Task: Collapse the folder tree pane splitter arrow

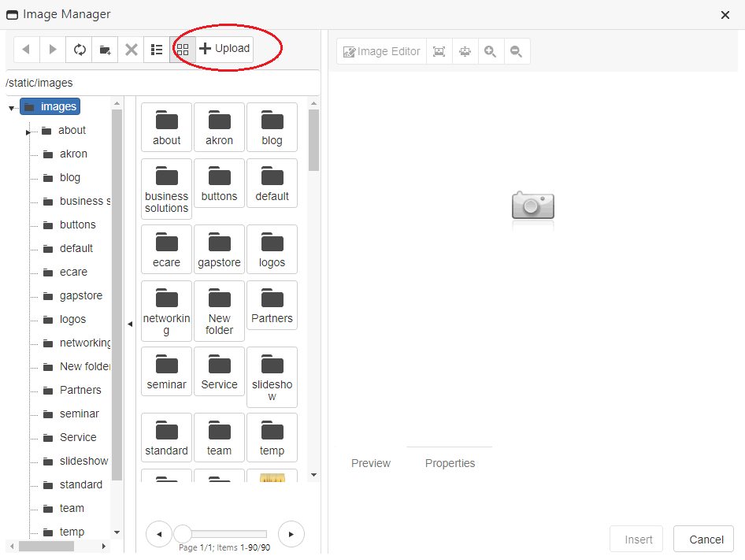Action: pos(130,324)
